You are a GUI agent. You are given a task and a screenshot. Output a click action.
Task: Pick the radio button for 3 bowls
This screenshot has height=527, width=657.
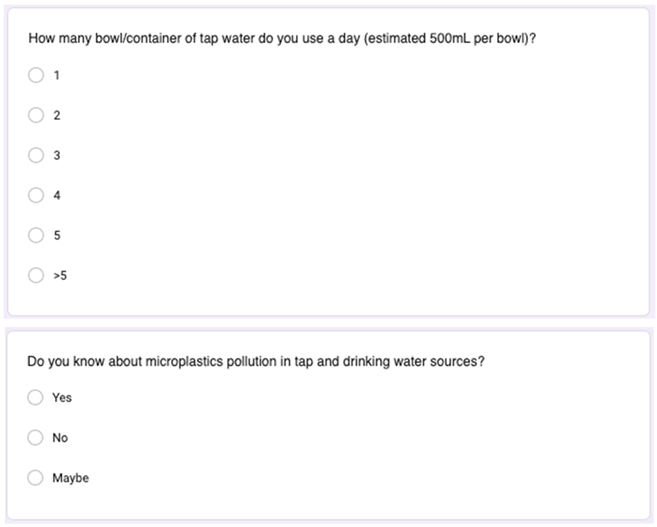click(37, 155)
